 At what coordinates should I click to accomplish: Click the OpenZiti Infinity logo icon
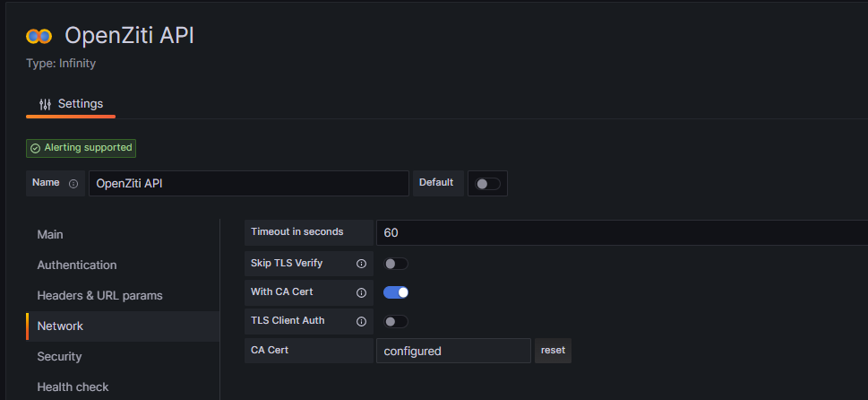(39, 36)
